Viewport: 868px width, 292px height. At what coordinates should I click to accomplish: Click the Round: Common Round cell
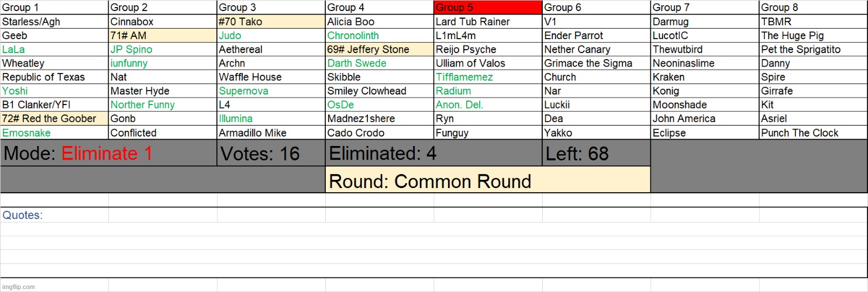tap(487, 180)
